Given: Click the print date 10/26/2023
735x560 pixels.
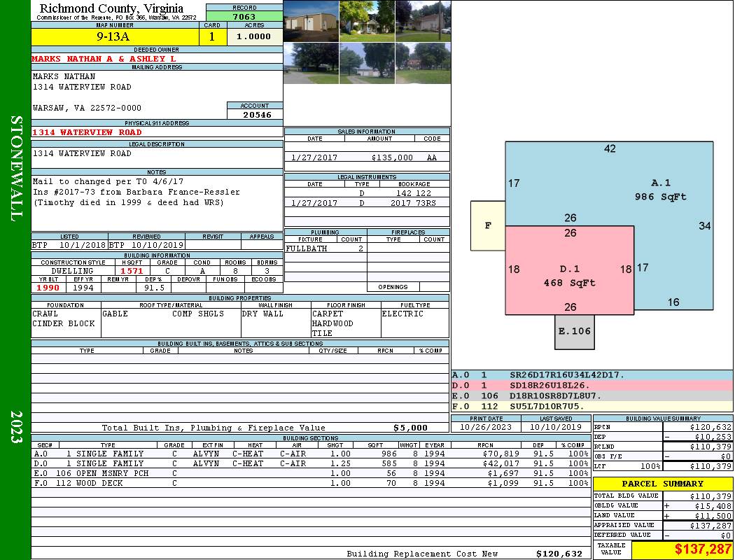Looking at the screenshot, I should tap(485, 427).
